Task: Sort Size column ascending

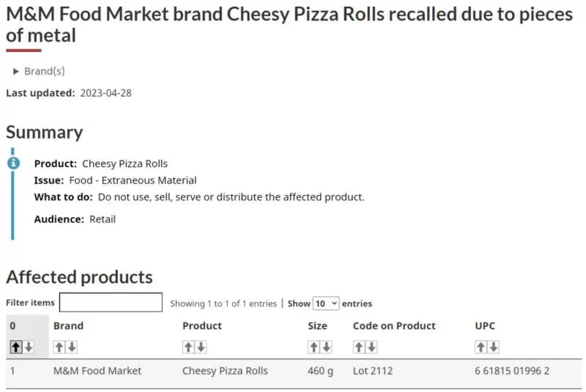Action: [314, 347]
